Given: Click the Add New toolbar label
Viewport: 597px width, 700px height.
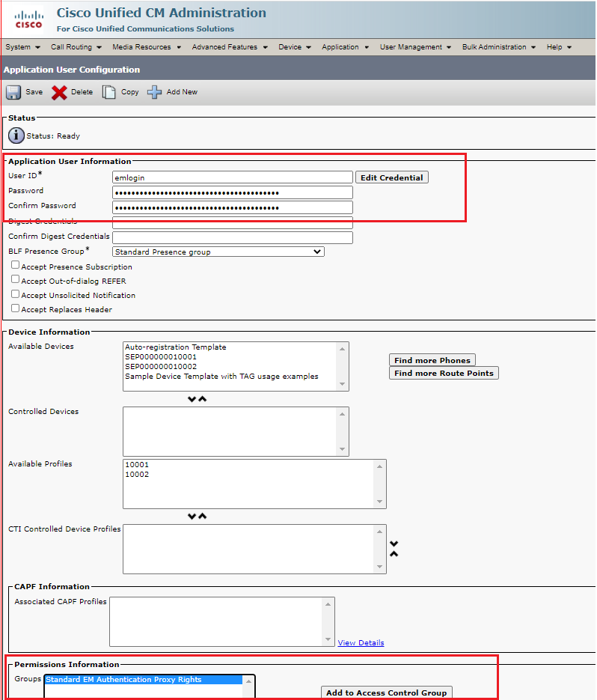Looking at the screenshot, I should (x=182, y=92).
